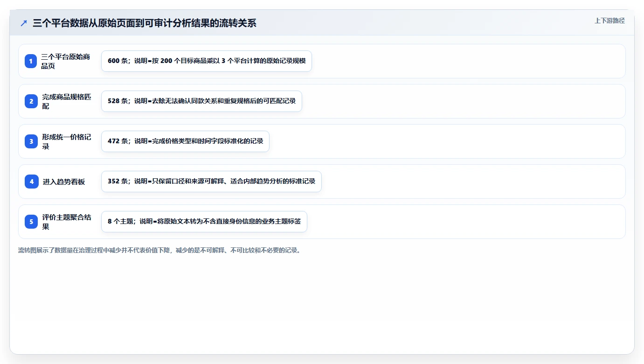Image resolution: width=644 pixels, height=364 pixels.
Task: Click the chart title 三个平台数据从原始页面到可审计分析结果的流转关系
Action: point(145,23)
